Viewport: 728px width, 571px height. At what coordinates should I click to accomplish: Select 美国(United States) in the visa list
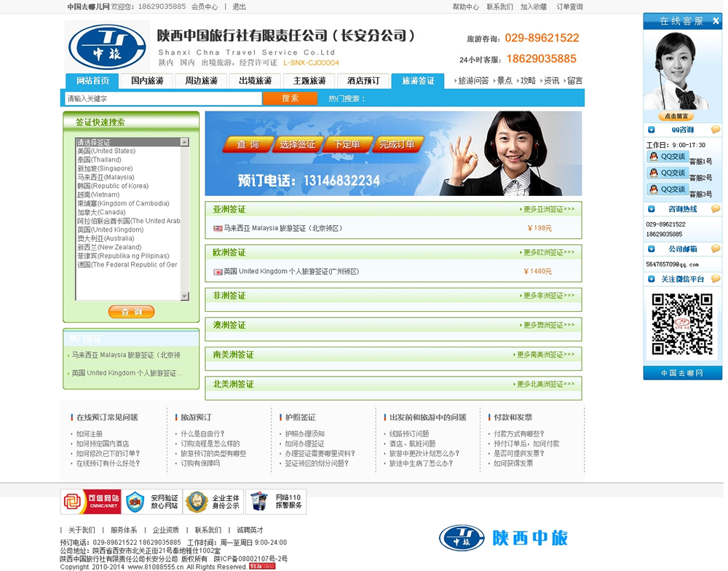(106, 151)
